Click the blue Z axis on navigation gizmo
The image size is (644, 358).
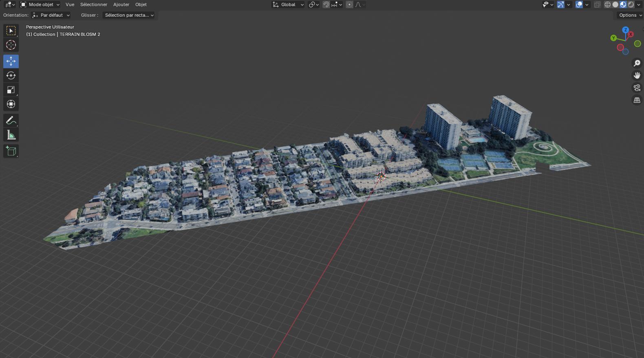coord(625,30)
